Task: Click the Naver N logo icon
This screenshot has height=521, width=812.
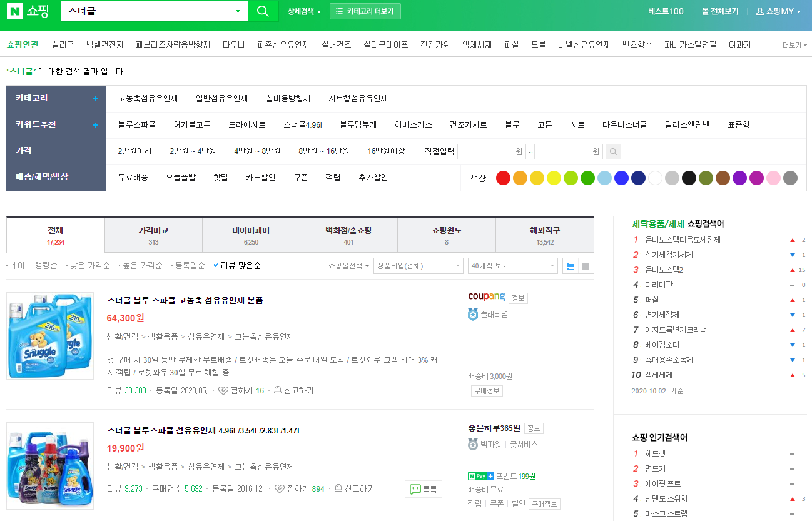Action: coord(15,11)
